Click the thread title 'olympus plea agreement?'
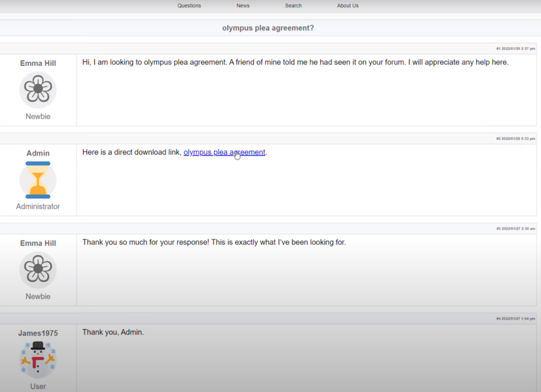Screen dimensions: 541x392 pyautogui.click(x=268, y=28)
